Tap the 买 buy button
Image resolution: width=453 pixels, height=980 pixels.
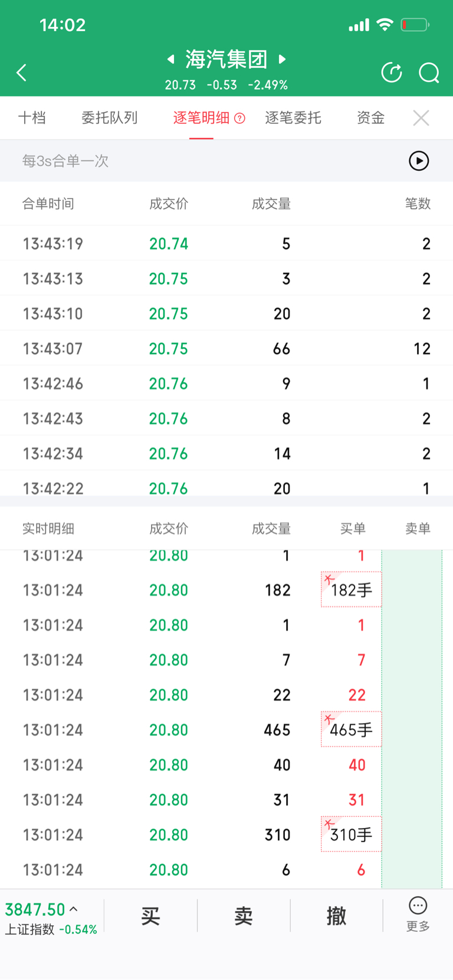150,916
